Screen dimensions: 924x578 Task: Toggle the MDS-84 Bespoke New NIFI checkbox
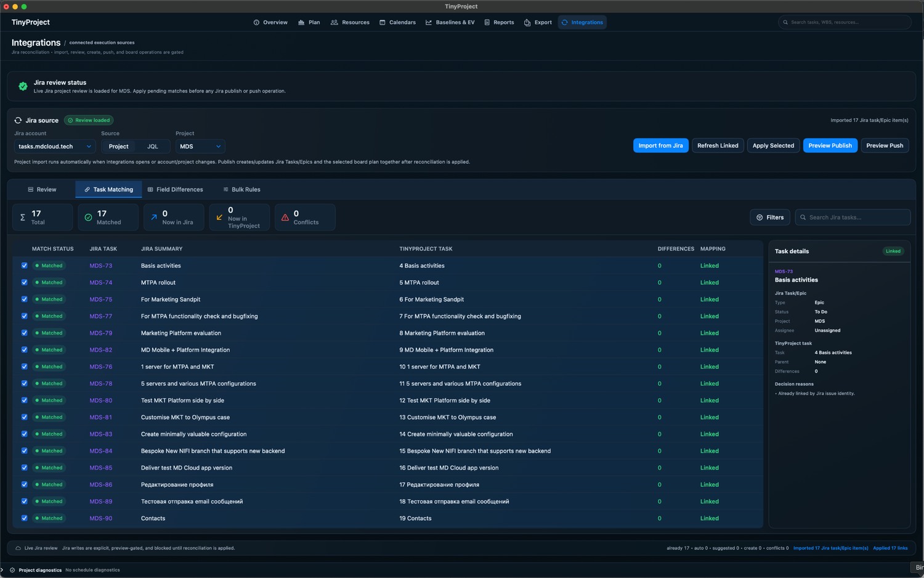point(25,451)
